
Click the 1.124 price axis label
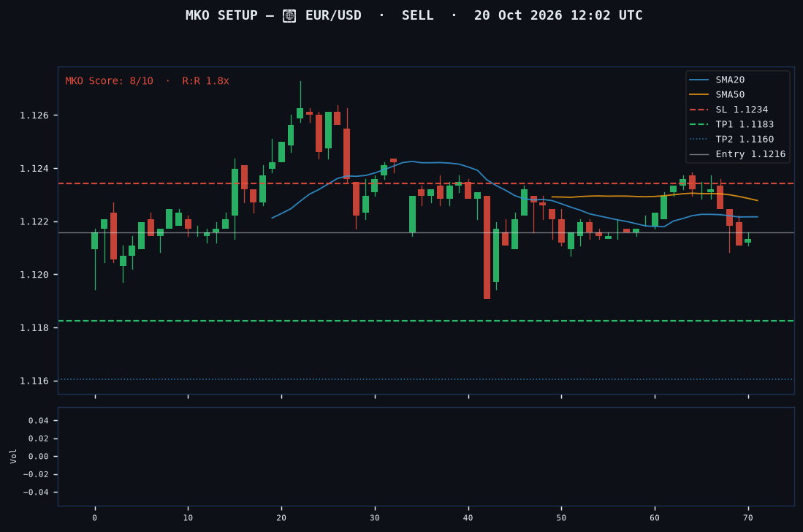click(34, 169)
